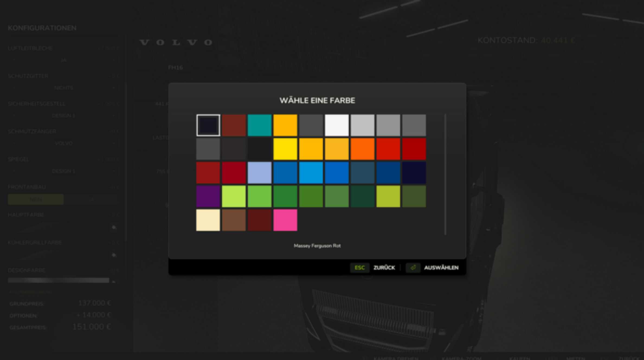Viewport: 644px width, 360px height.
Task: Click the ESC key icon
Action: [x=359, y=268]
